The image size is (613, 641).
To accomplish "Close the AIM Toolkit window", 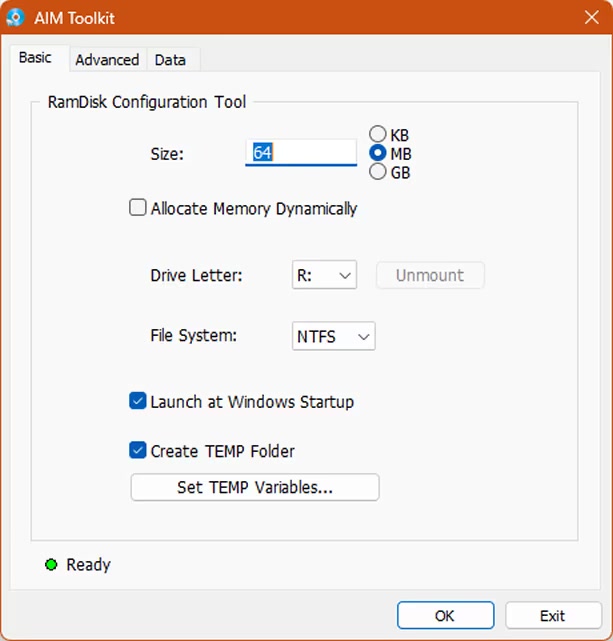I will point(590,17).
